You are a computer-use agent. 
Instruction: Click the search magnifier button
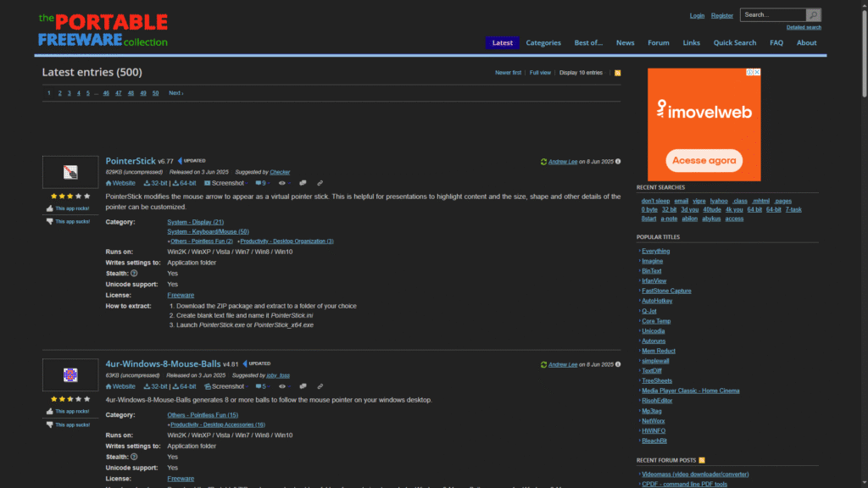(813, 15)
